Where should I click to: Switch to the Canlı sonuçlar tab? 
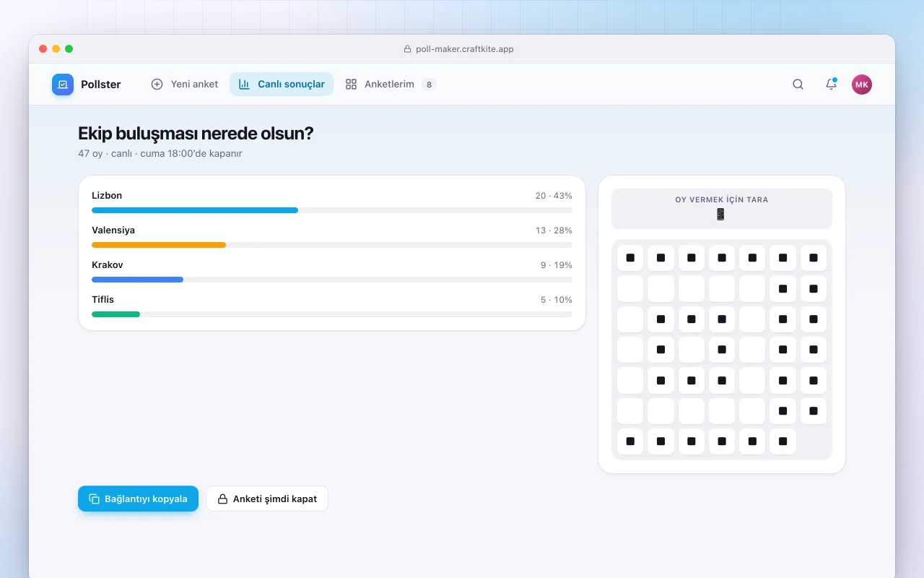pos(282,85)
